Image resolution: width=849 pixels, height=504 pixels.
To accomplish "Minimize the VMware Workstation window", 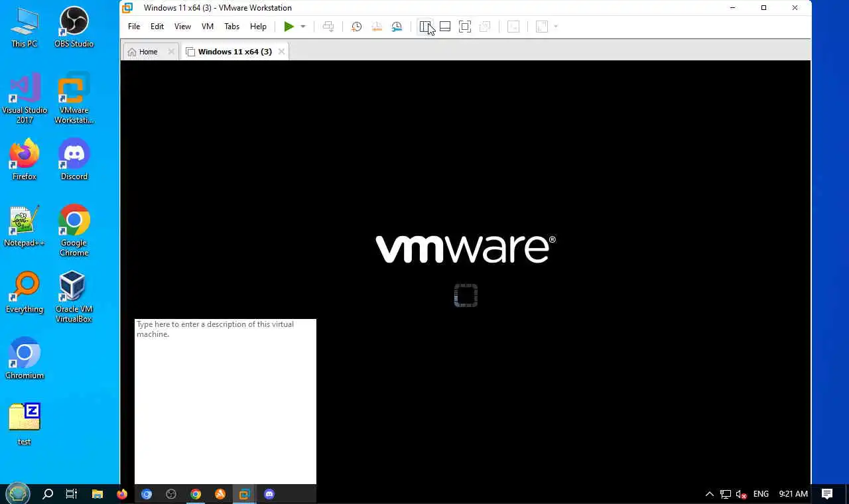I will pos(732,8).
